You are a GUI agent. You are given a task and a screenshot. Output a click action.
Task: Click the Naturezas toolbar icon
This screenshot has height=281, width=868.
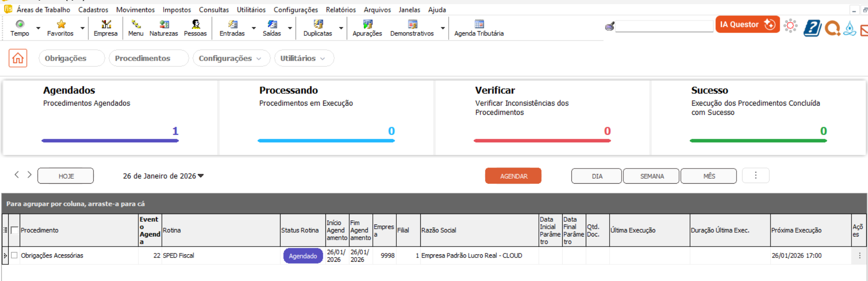click(163, 28)
